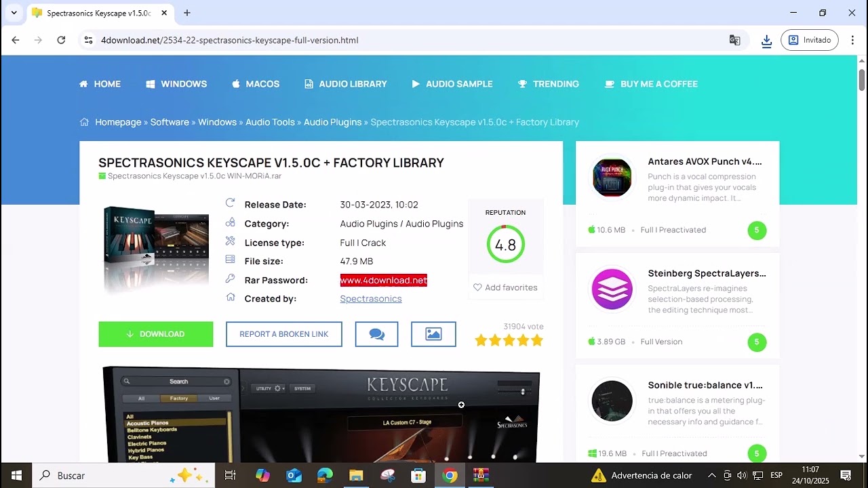Click the Audio Tools breadcrumb link
The width and height of the screenshot is (868, 488).
pyautogui.click(x=270, y=122)
